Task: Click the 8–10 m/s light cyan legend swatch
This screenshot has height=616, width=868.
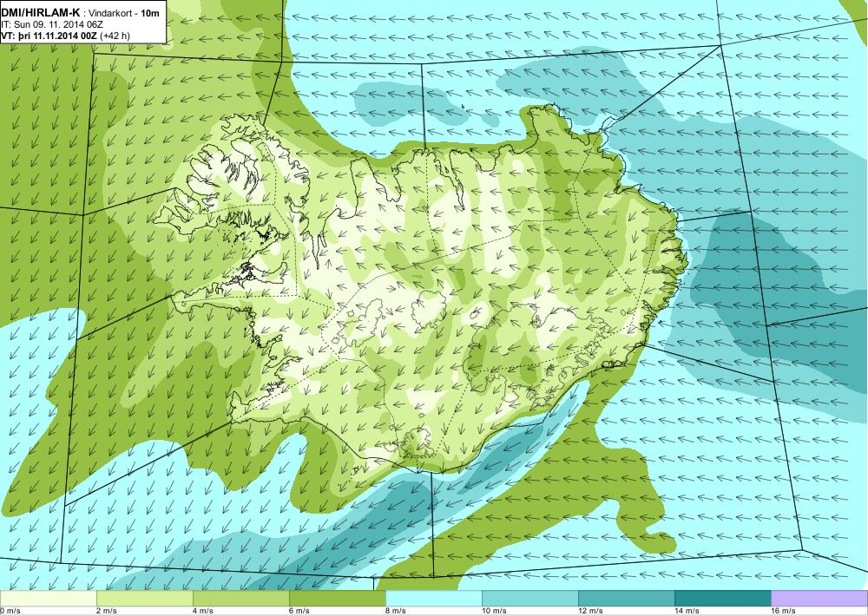Action: [x=433, y=598]
